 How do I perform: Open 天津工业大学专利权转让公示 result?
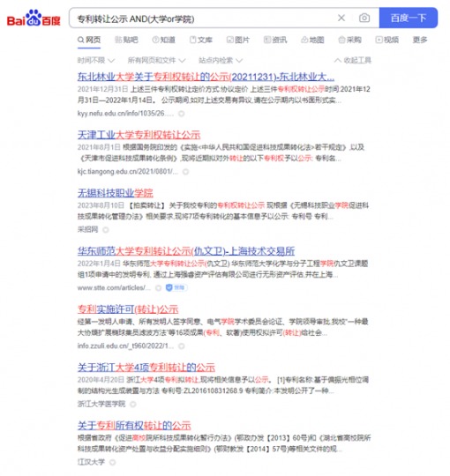click(139, 135)
